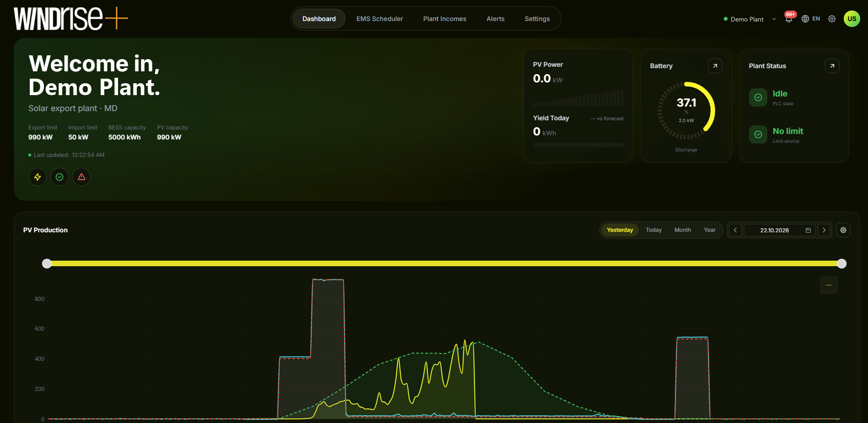The height and width of the screenshot is (423, 868).
Task: Click the red warning triangle icon
Action: (81, 177)
